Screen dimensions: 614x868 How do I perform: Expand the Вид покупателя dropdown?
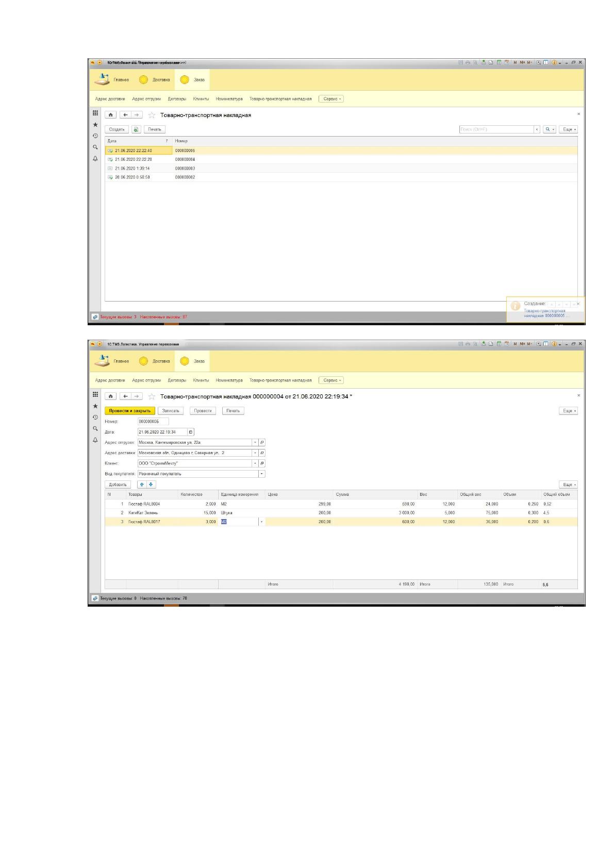[x=261, y=474]
